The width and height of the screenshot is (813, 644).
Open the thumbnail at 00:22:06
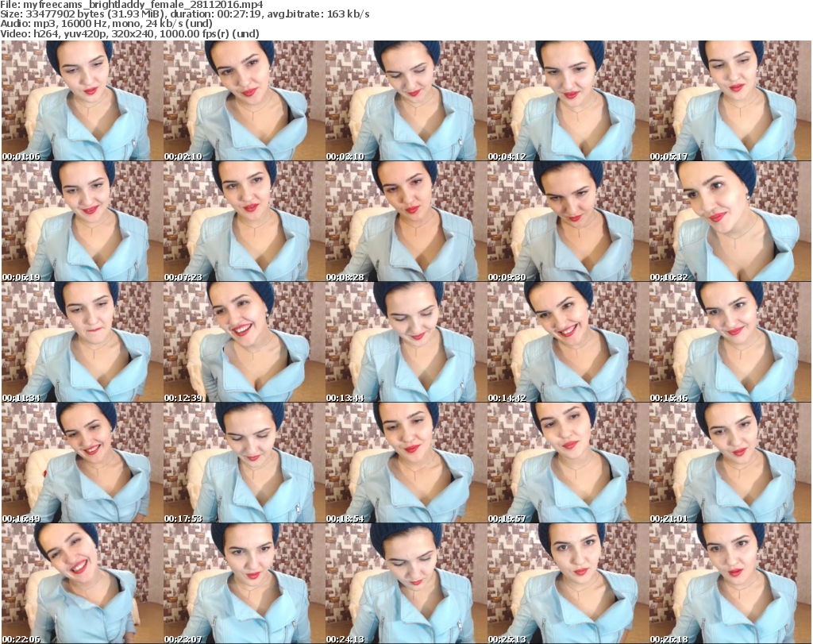[x=81, y=584]
